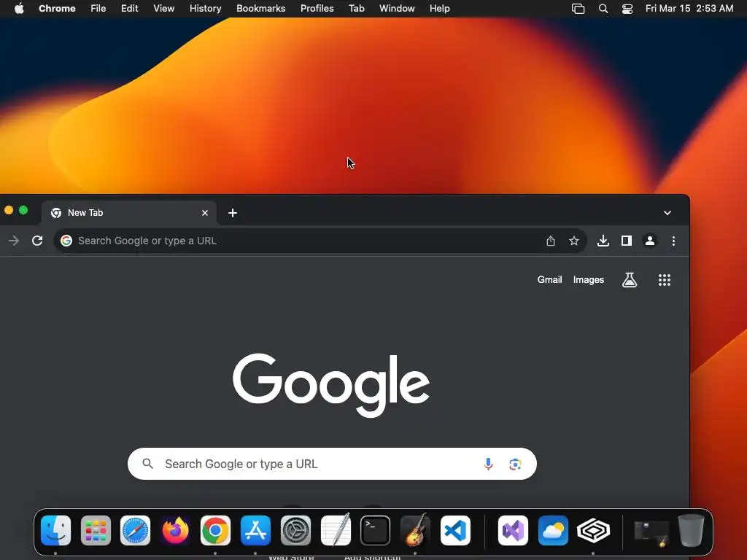
Task: Open the profile avatar icon in Chrome
Action: [650, 241]
